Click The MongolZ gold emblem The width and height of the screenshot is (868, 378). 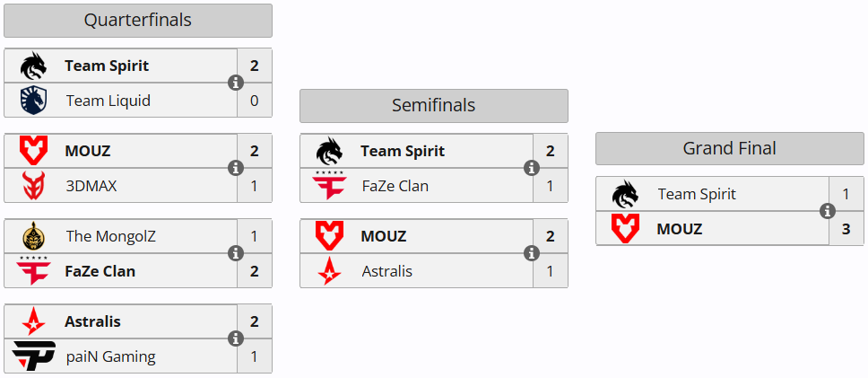34,237
